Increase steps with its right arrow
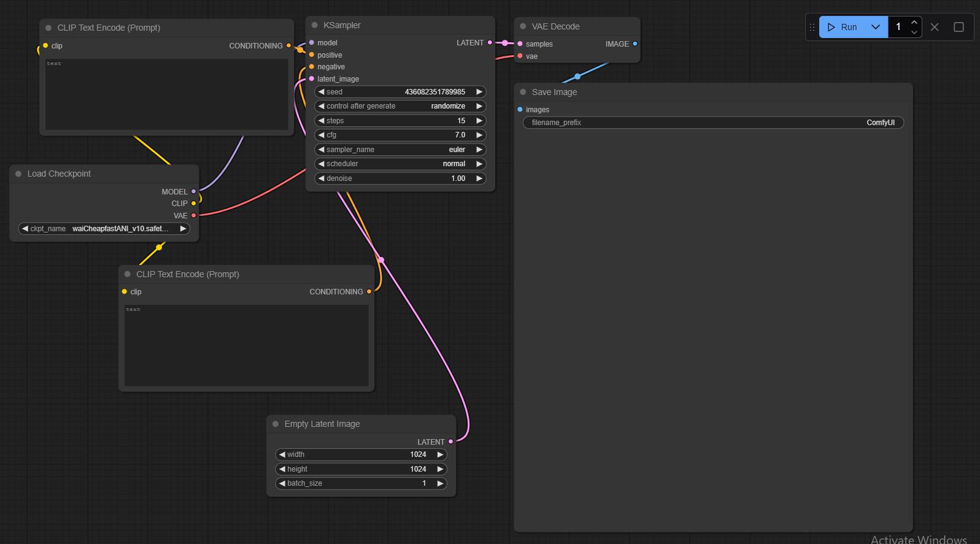Viewport: 980px width, 544px height. point(479,121)
